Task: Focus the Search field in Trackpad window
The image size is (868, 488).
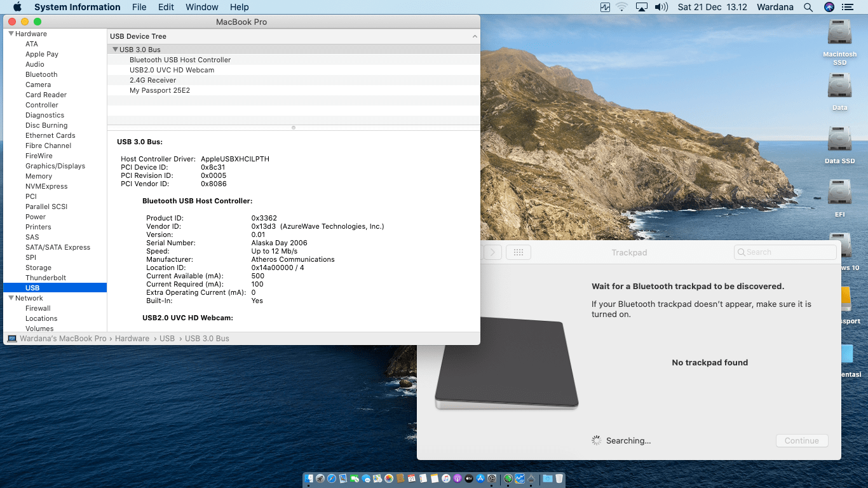Action: coord(785,252)
